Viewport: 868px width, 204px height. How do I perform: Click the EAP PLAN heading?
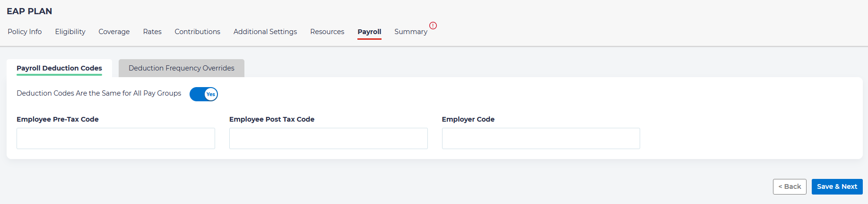tap(29, 11)
